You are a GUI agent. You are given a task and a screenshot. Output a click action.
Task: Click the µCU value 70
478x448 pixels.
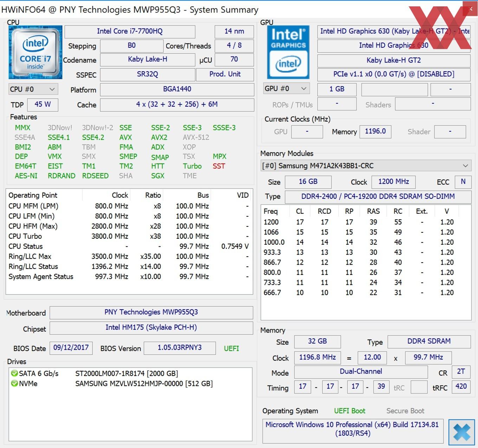(x=234, y=59)
